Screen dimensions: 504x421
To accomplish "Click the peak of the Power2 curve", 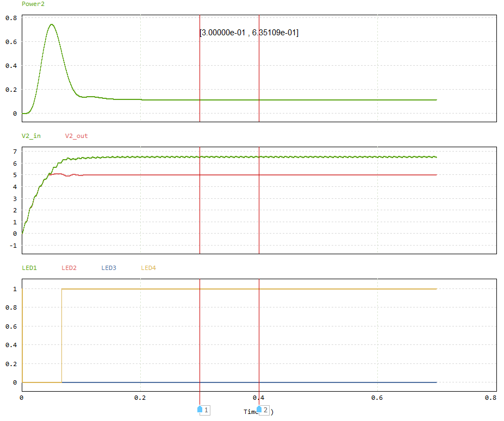I will [52, 24].
